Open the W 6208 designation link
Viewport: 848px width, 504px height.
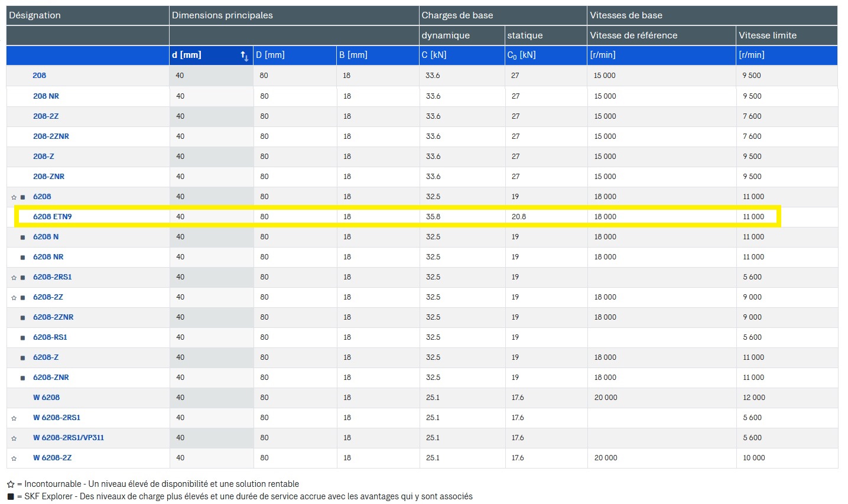click(x=46, y=398)
